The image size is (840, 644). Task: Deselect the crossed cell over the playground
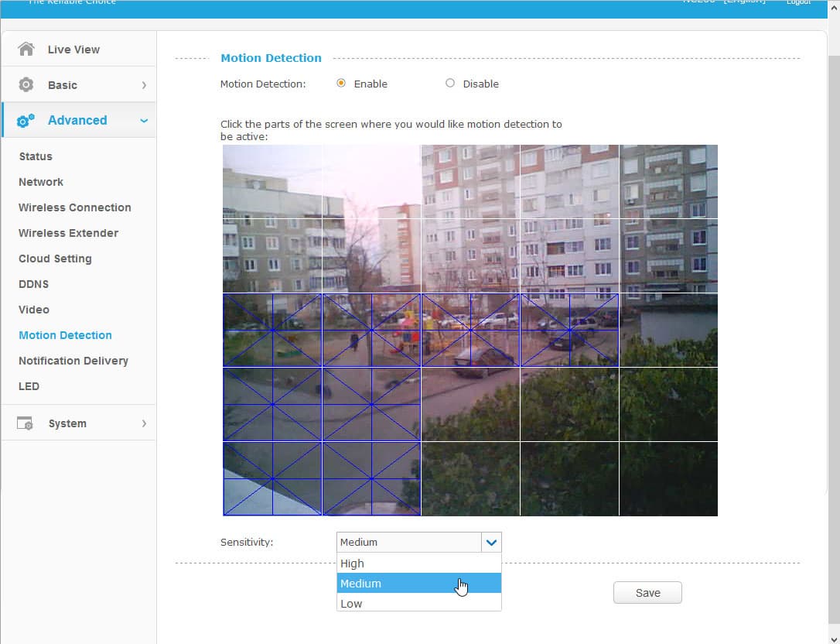point(371,330)
